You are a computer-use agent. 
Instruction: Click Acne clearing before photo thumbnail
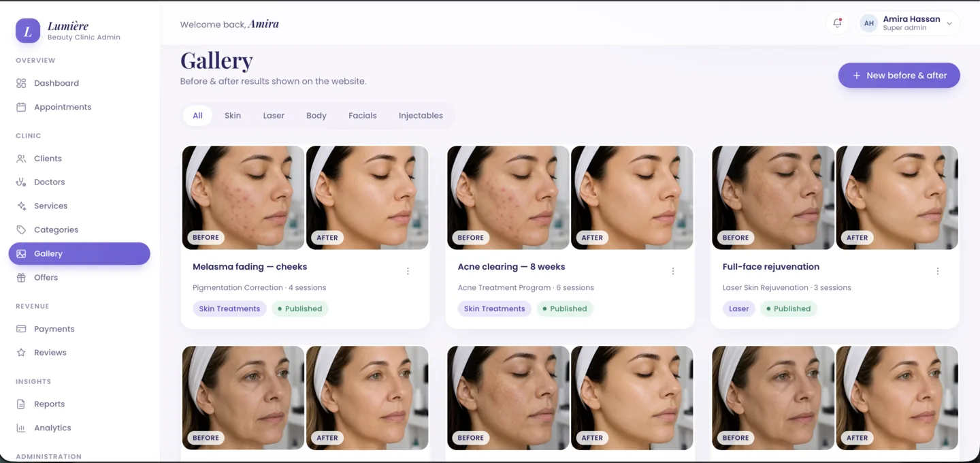coord(508,197)
